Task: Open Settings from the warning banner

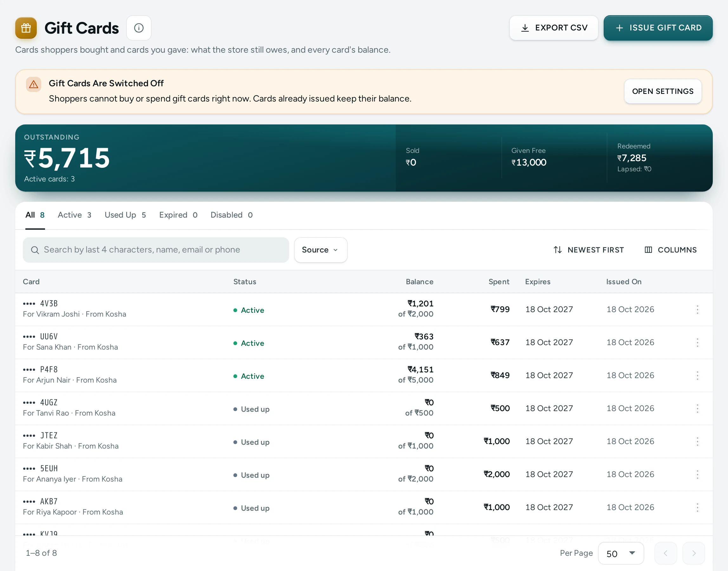Action: click(x=662, y=91)
